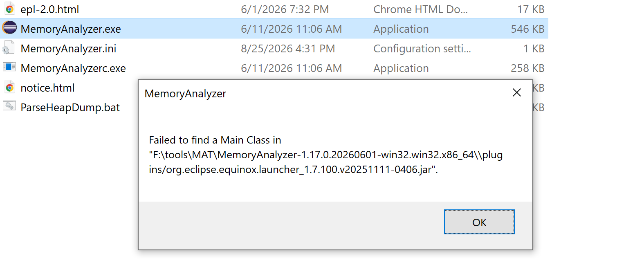The width and height of the screenshot is (644, 265).
Task: Click the batch file icon for ParseHeapDump.bat
Action: pos(9,106)
